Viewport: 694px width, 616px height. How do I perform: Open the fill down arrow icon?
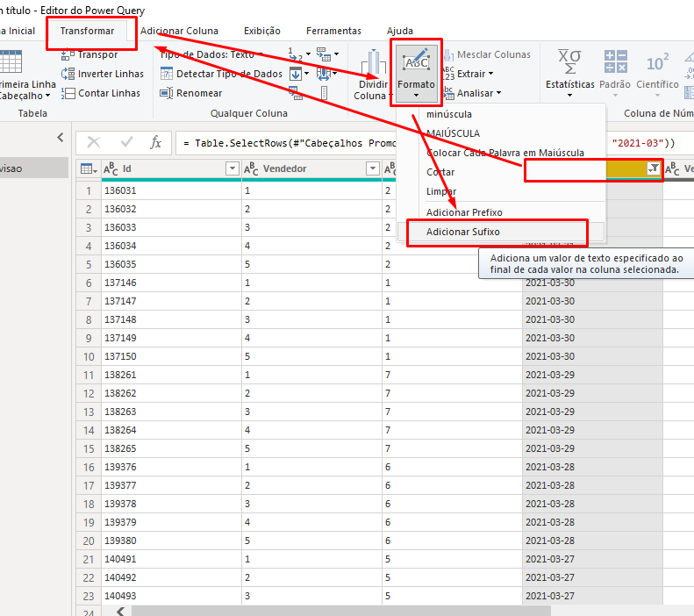pos(299,74)
